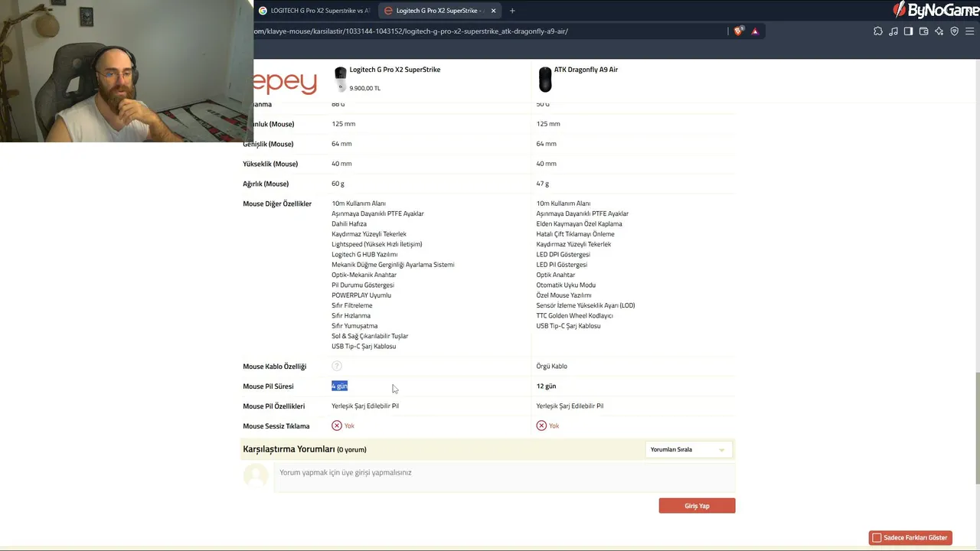Open the Brave Shields lion icon
This screenshot has height=551, width=980.
coord(738,31)
